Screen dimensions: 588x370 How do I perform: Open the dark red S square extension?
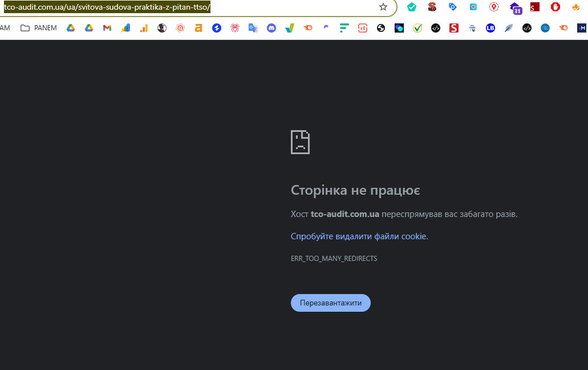(535, 7)
